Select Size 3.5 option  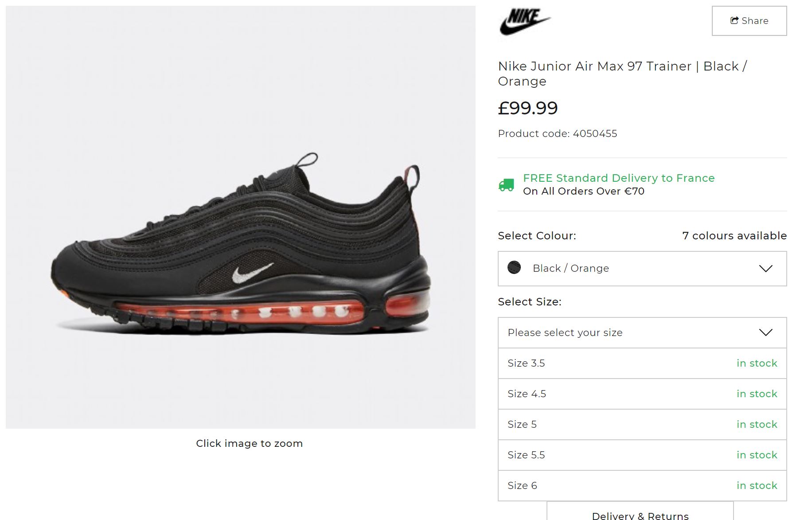click(x=642, y=364)
